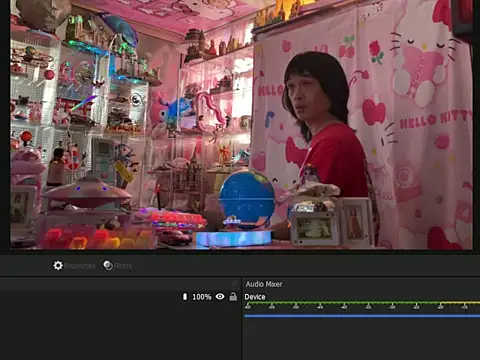This screenshot has width=480, height=360.
Task: Click the small dock icon above the source row
Action: tap(234, 283)
